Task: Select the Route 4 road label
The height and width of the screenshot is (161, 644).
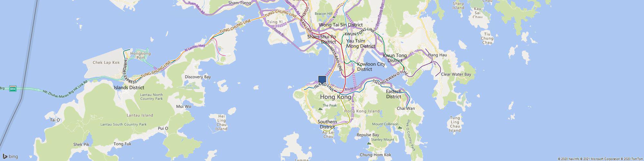Action: point(350,89)
